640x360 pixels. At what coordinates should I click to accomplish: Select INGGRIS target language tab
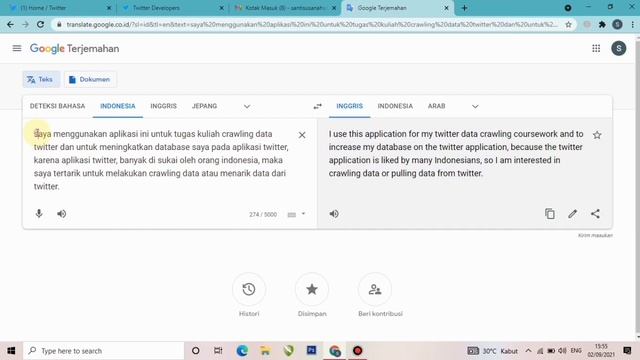(349, 106)
